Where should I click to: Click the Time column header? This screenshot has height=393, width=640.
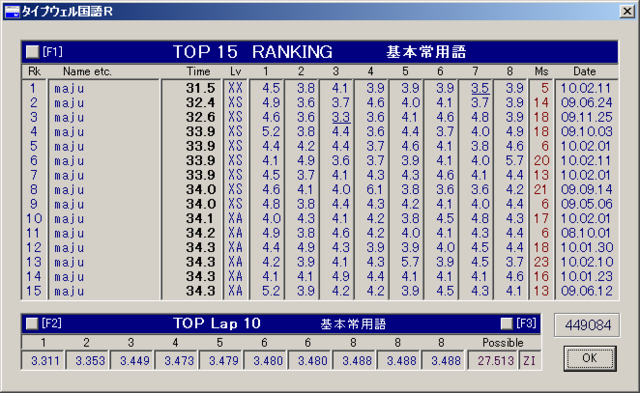point(198,71)
